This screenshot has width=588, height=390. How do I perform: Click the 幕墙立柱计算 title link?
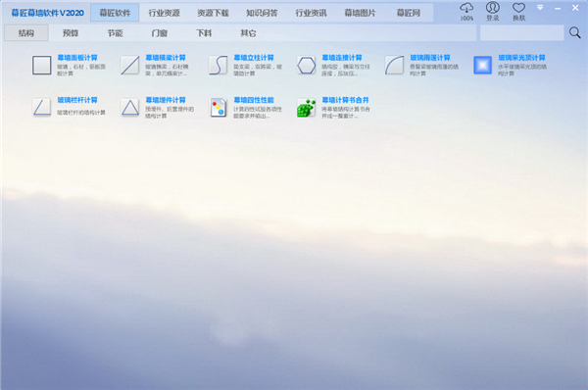(254, 58)
